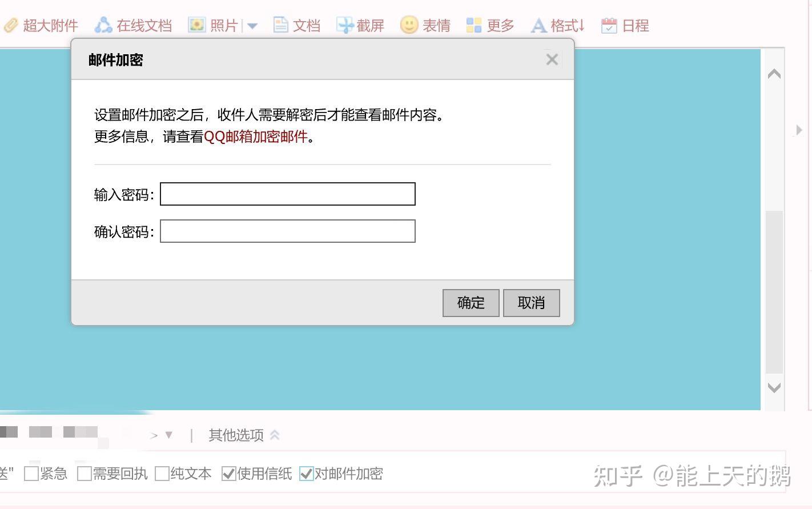This screenshot has height=509, width=812.
Task: Open the QQ邮箱加密邮件 help link
Action: click(255, 137)
